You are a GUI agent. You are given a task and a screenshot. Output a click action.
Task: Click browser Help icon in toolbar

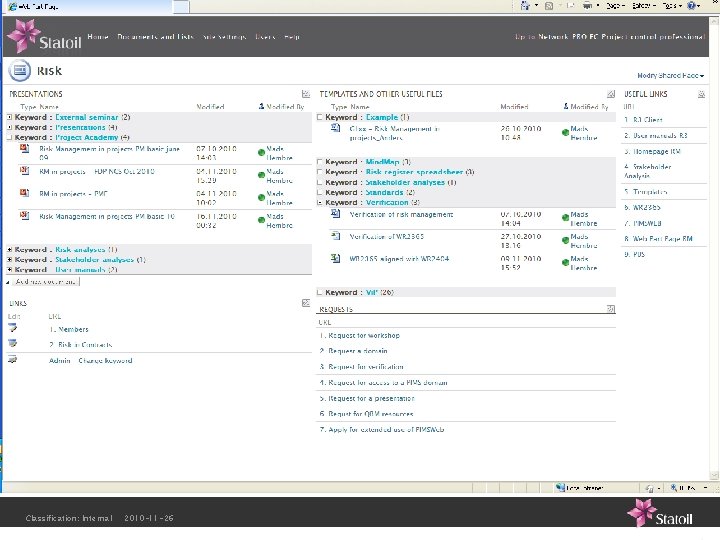pos(691,6)
